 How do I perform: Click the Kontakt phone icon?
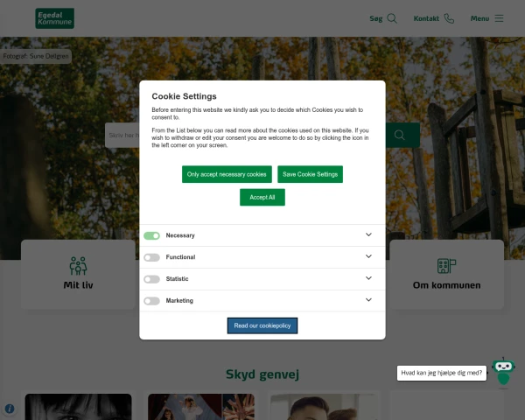(449, 18)
